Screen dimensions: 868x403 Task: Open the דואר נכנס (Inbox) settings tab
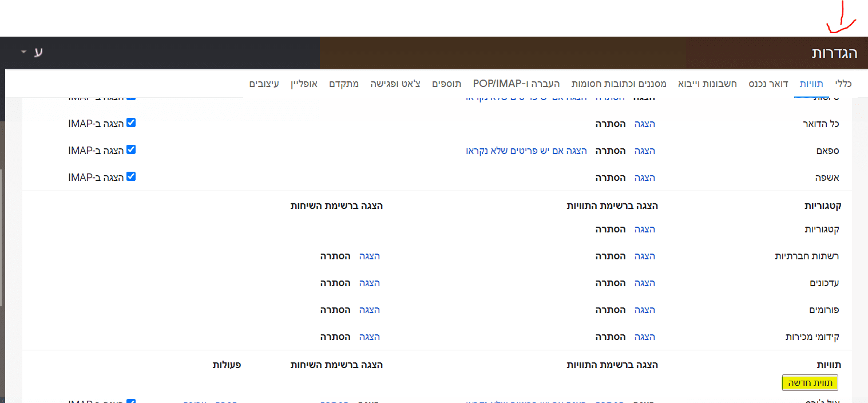click(768, 84)
